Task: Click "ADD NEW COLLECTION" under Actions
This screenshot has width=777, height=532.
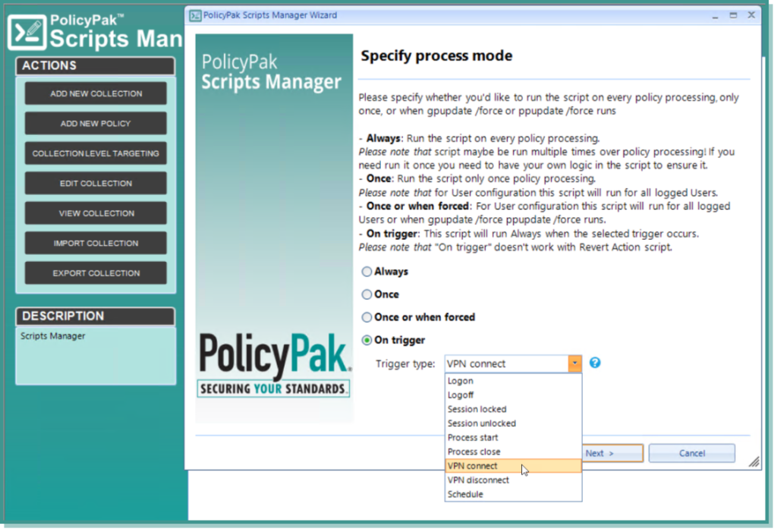Action: (95, 93)
